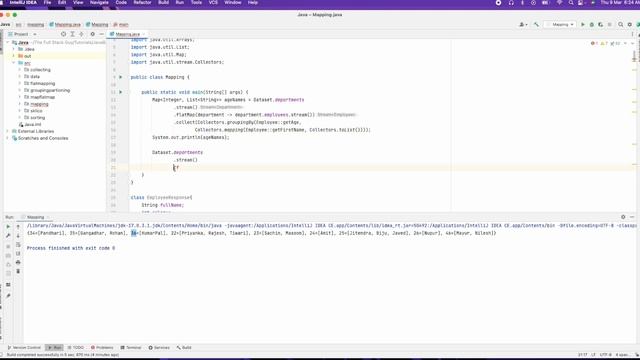Open the Mapping run configuration dropdown
The width and height of the screenshot is (640, 360).
(560, 24)
